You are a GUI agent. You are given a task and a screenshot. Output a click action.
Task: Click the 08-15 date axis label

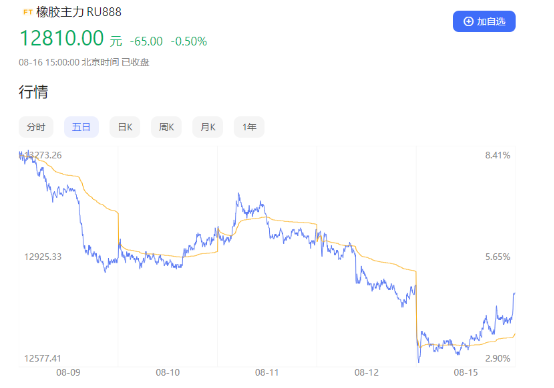click(x=466, y=372)
